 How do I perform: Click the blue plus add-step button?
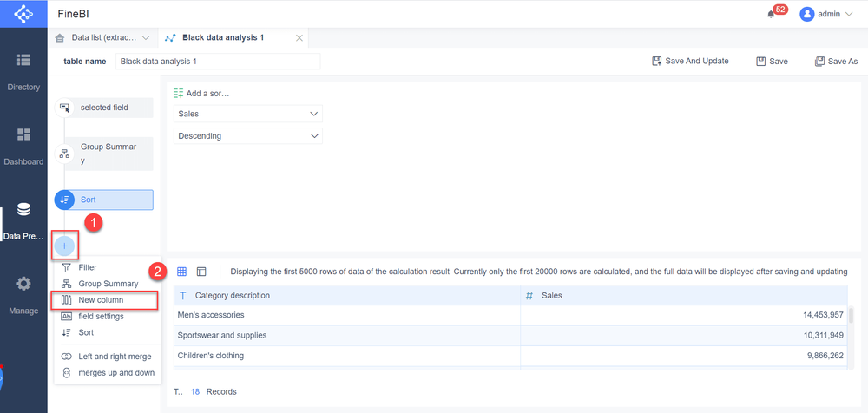[x=64, y=246]
